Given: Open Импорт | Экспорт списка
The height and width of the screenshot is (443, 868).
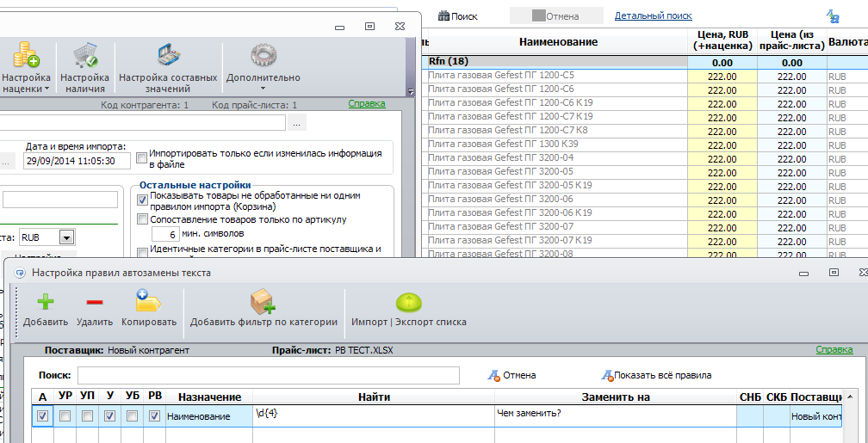Looking at the screenshot, I should pyautogui.click(x=408, y=302).
